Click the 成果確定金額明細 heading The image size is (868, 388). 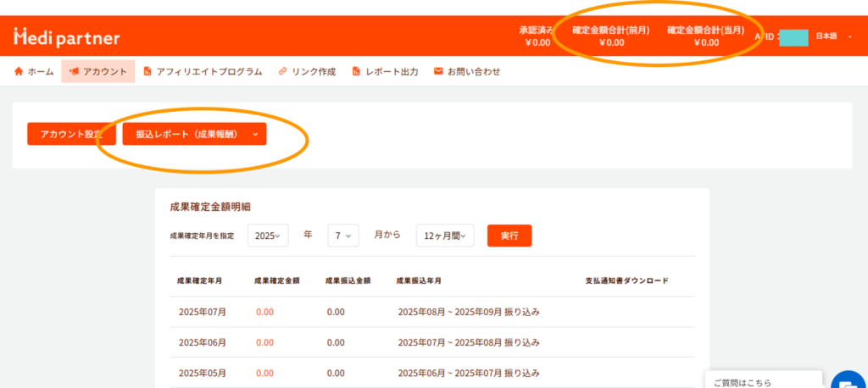(x=210, y=207)
